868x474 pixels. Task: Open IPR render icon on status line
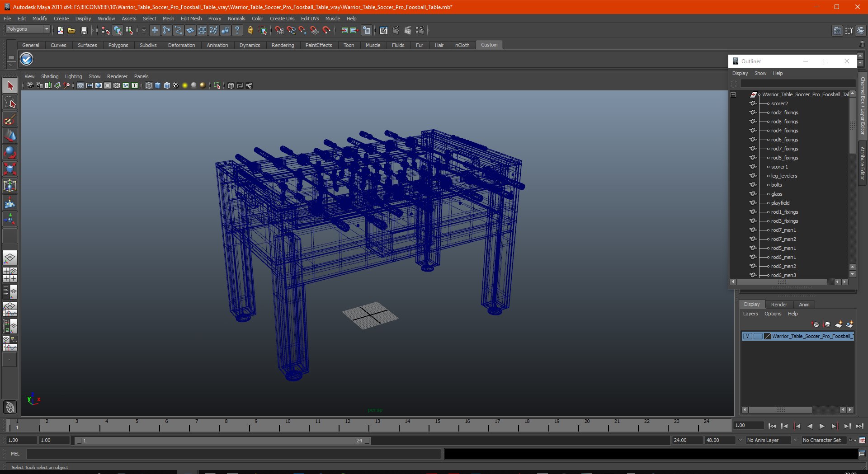pyautogui.click(x=408, y=30)
